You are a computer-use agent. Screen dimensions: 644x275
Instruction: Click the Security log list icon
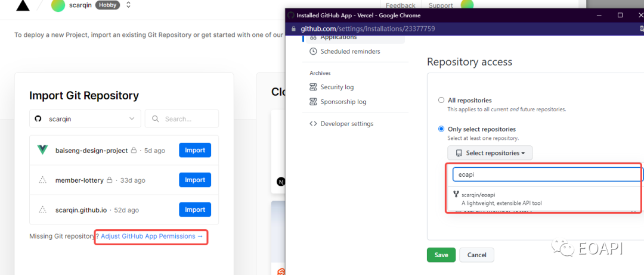pyautogui.click(x=313, y=87)
